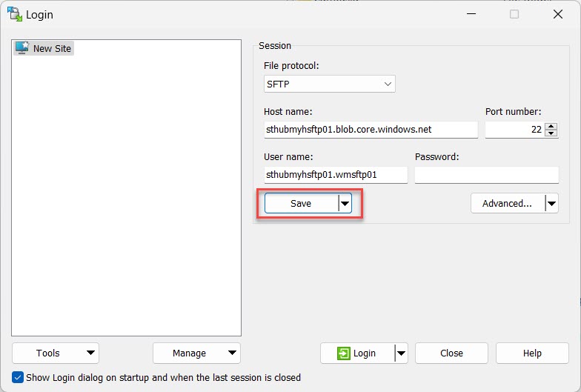Increase the port number with up arrow
Screen dimensions: 581x392
551,126
